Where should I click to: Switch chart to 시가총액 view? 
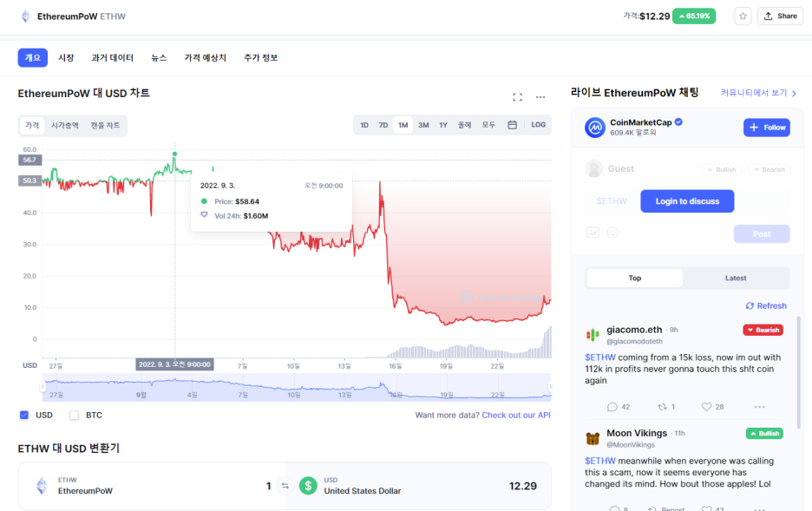65,125
